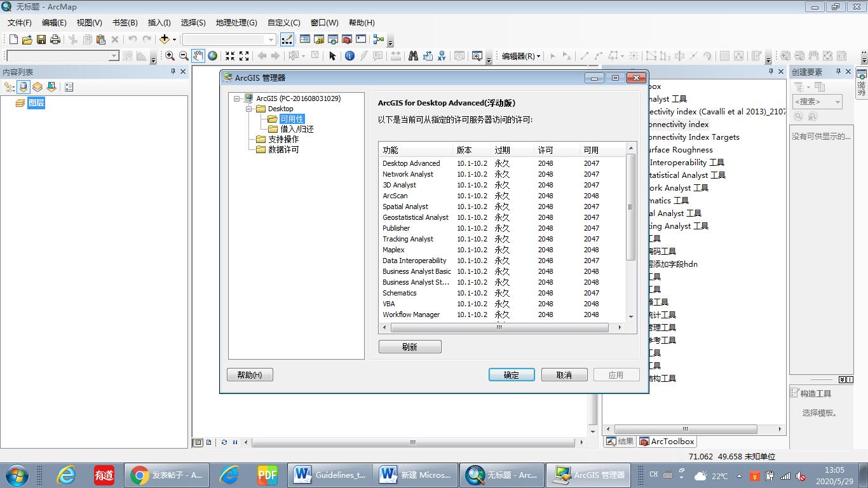Click the Create Viewer Window icon
The width and height of the screenshot is (868, 488).
click(x=477, y=56)
